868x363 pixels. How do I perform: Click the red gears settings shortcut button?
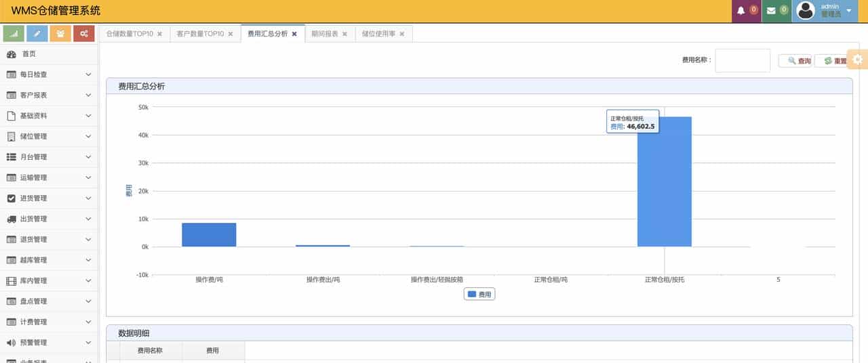coord(83,33)
